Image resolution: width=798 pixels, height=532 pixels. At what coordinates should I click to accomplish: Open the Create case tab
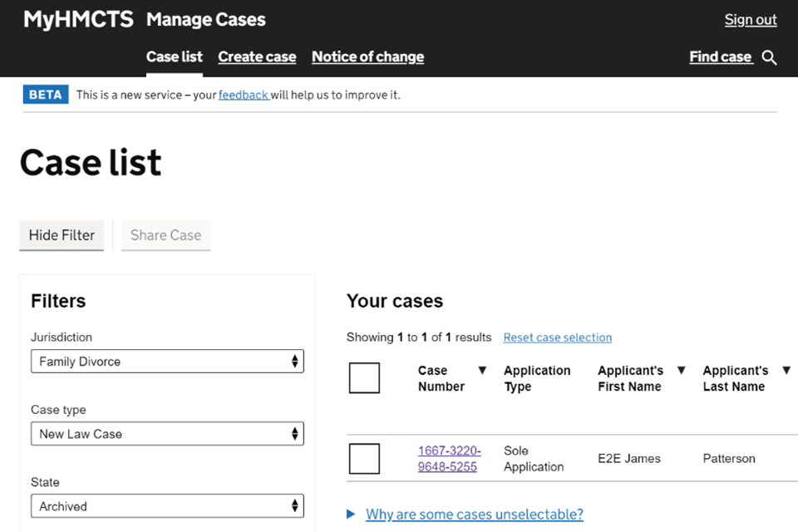pyautogui.click(x=257, y=57)
